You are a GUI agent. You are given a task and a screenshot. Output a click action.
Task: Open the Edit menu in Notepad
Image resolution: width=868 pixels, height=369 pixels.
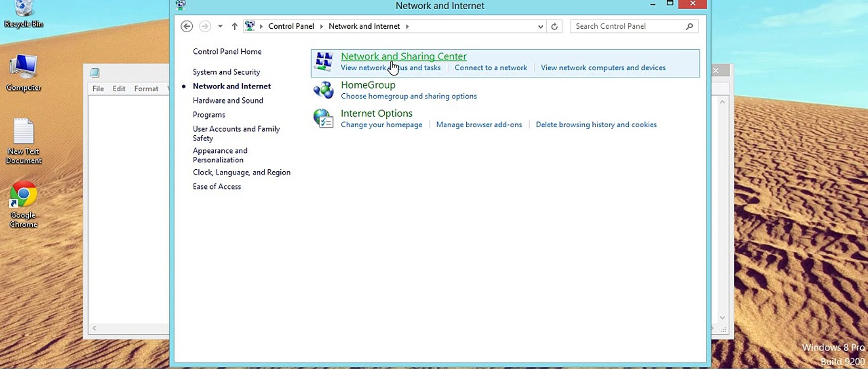[119, 89]
